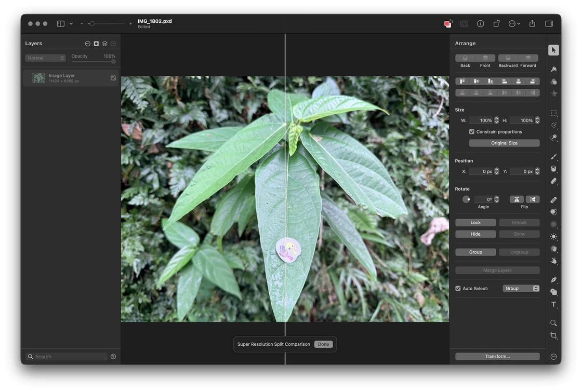
Task: Select the Crop tool
Action: (x=553, y=335)
